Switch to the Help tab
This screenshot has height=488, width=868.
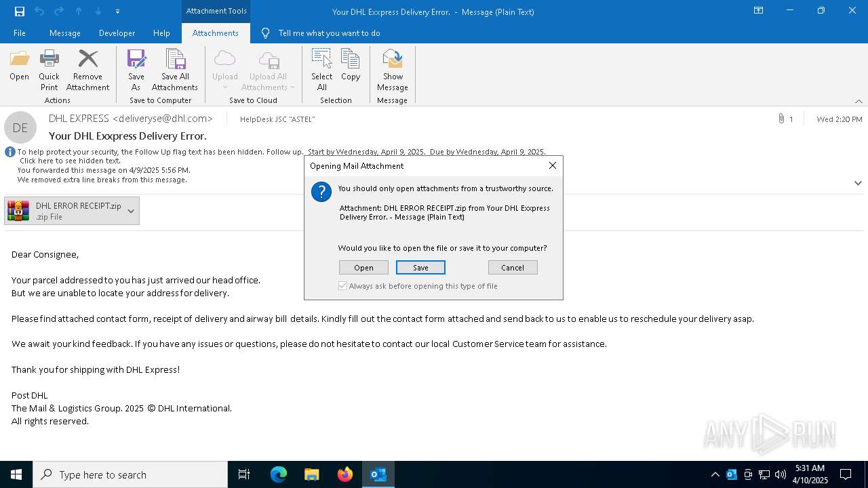point(161,33)
